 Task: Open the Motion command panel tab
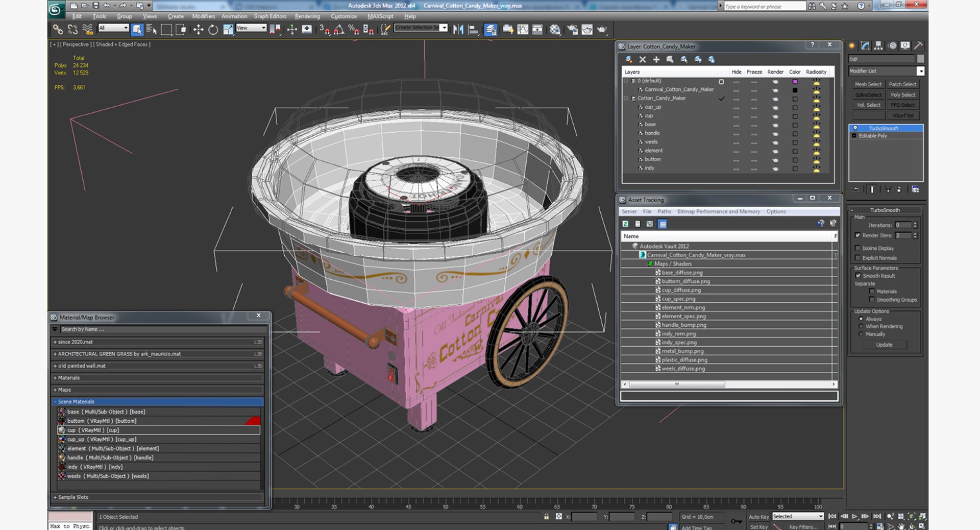(x=892, y=45)
